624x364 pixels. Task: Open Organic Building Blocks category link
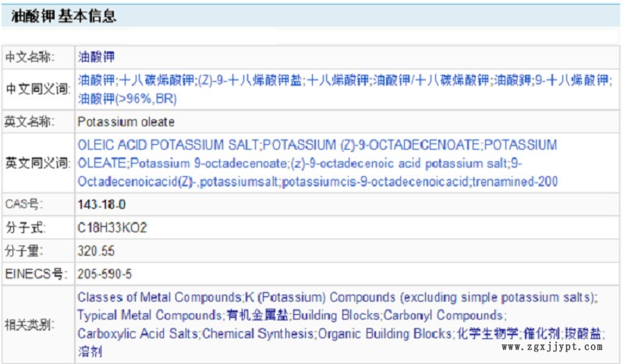(385, 334)
